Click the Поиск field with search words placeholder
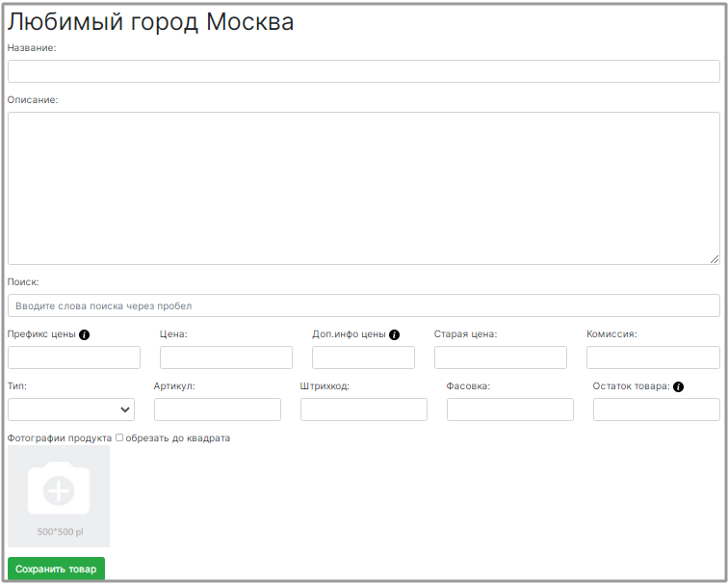 [x=364, y=305]
